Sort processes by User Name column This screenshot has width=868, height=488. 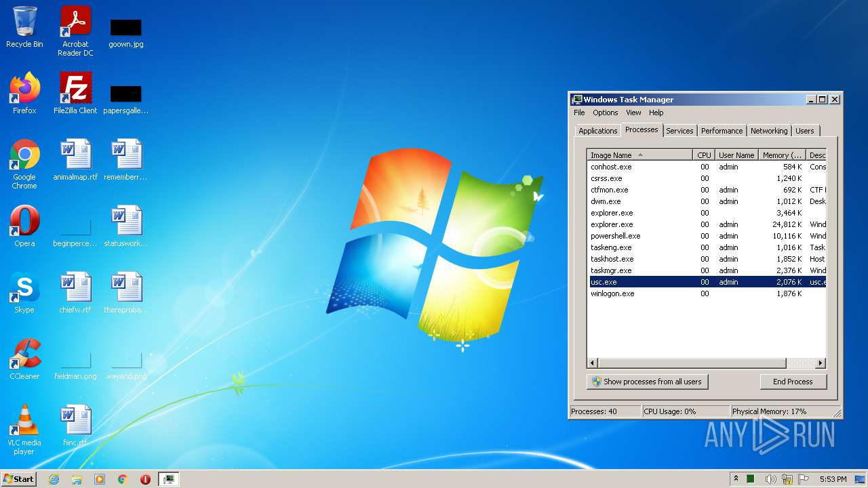[x=736, y=155]
